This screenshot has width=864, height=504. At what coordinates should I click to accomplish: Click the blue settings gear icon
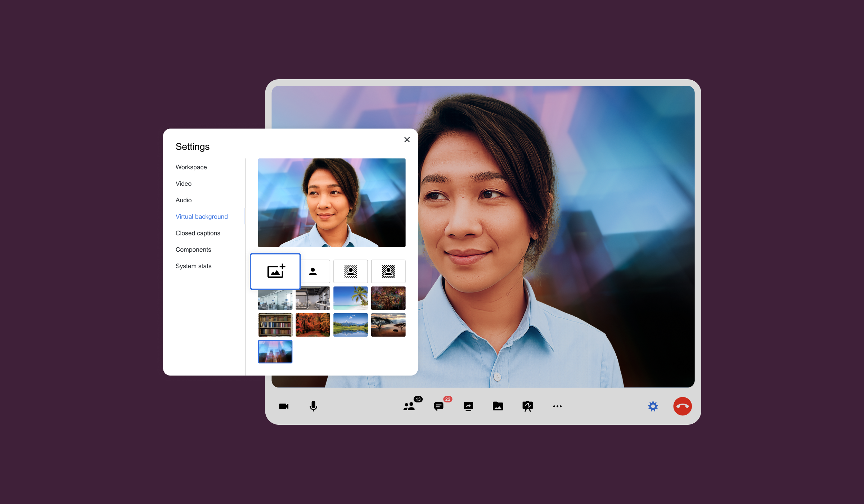[x=653, y=406]
